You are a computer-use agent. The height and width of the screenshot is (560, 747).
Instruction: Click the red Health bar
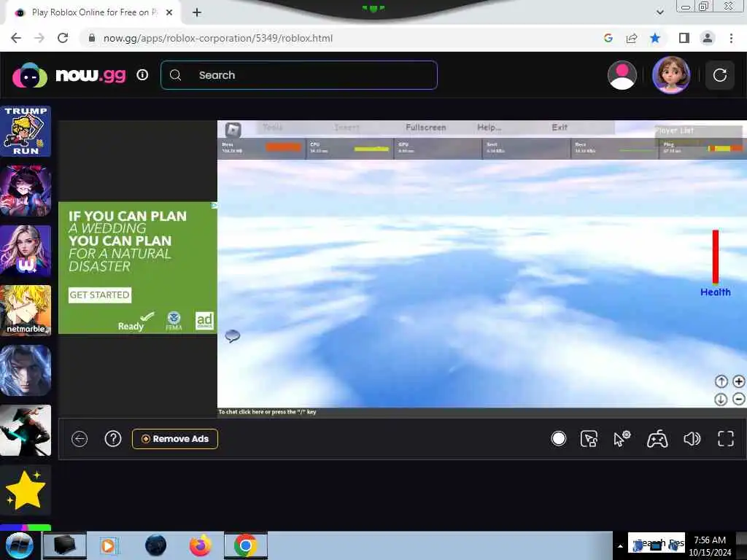(715, 257)
